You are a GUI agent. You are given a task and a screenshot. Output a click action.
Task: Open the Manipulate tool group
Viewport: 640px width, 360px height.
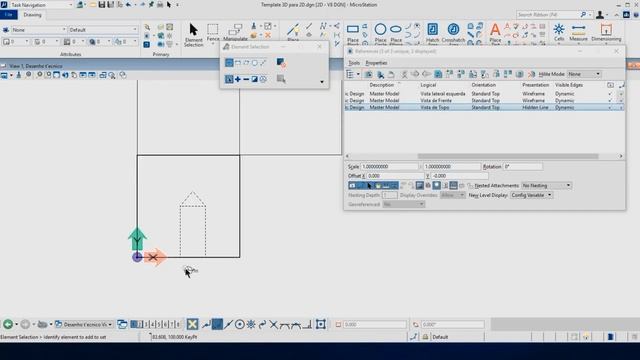click(236, 32)
